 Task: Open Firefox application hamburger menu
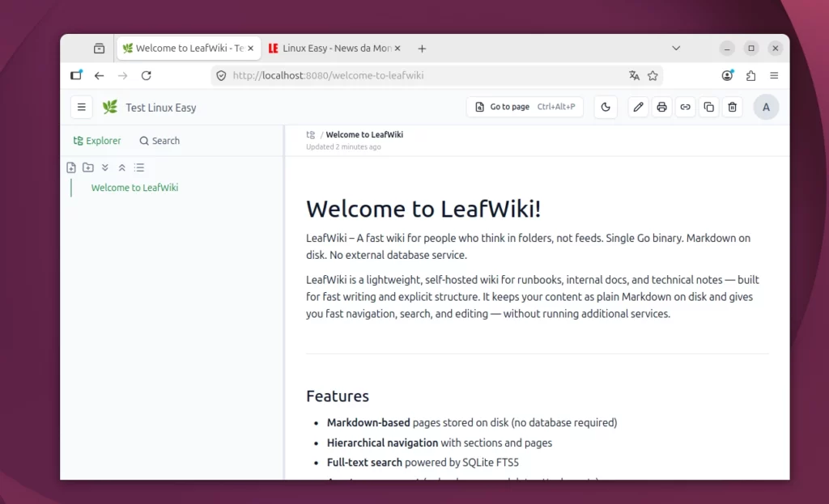pyautogui.click(x=774, y=75)
